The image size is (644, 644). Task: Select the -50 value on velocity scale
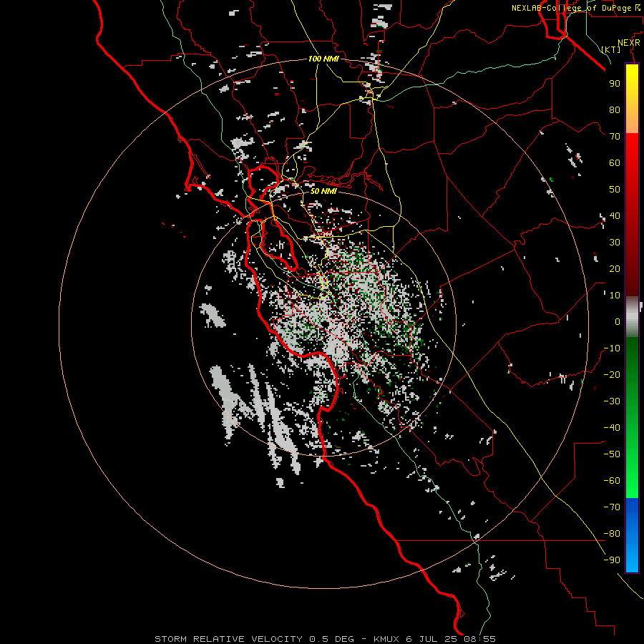(x=612, y=454)
